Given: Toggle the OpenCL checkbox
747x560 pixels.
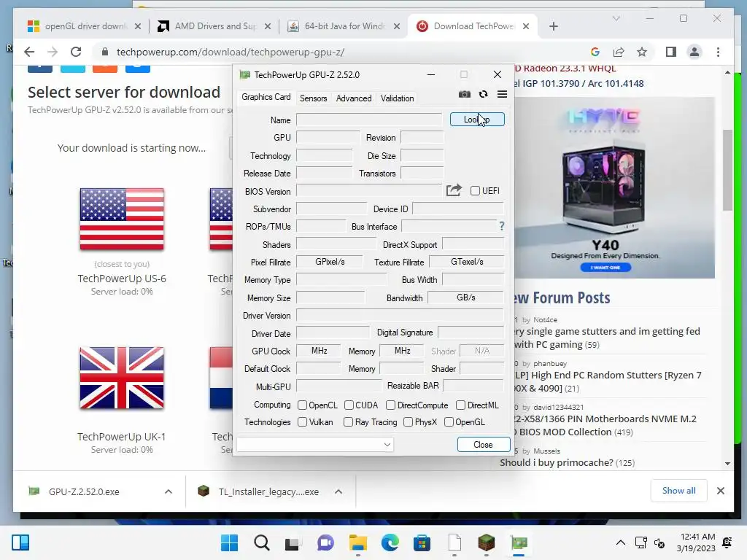Looking at the screenshot, I should click(x=302, y=405).
